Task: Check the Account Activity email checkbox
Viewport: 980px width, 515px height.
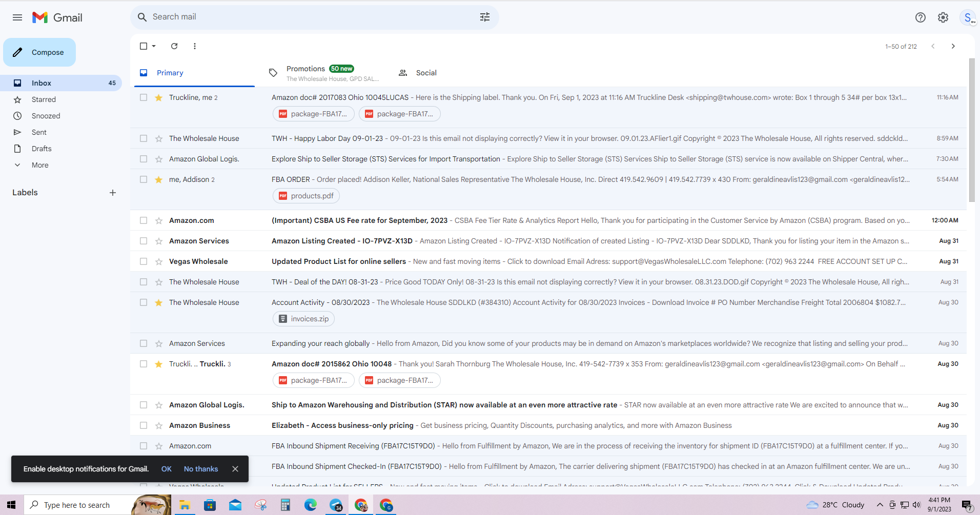Action: pyautogui.click(x=144, y=302)
